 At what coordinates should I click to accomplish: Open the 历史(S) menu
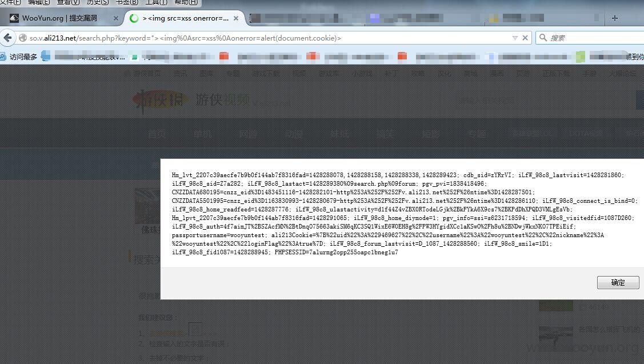tap(98, 2)
